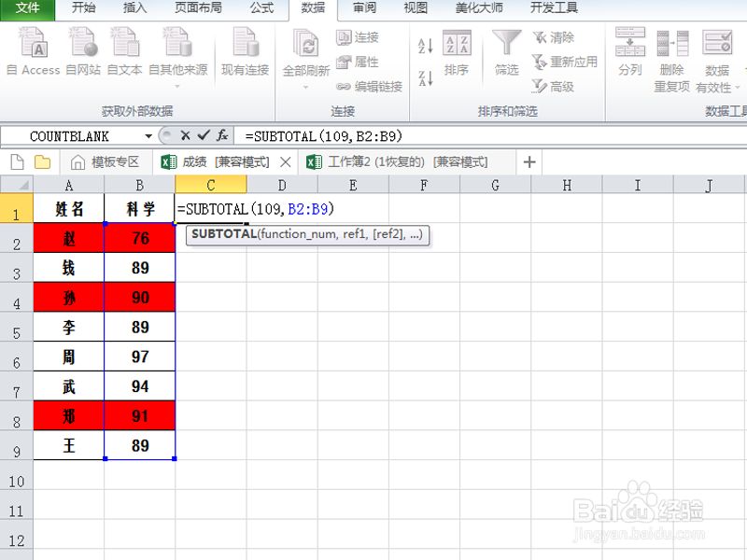Switch to the 视图 ribbon tab
Image resolution: width=747 pixels, height=560 pixels.
pos(416,8)
